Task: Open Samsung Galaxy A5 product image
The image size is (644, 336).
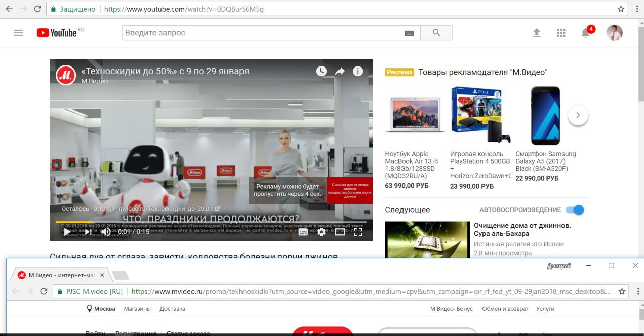Action: [546, 115]
